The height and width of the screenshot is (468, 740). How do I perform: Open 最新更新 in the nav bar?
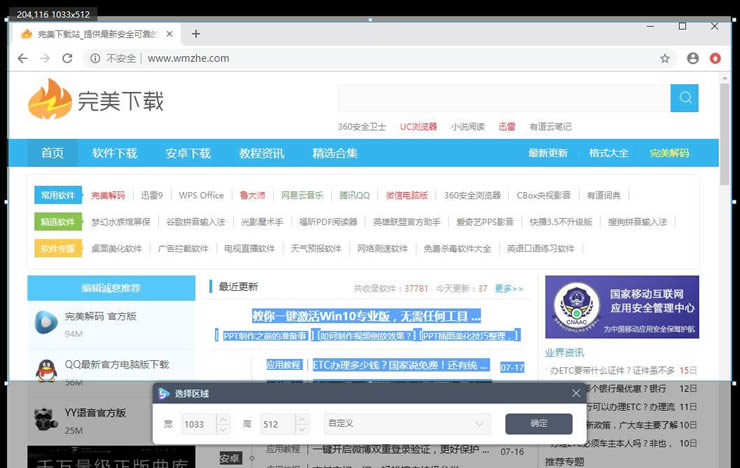click(548, 153)
